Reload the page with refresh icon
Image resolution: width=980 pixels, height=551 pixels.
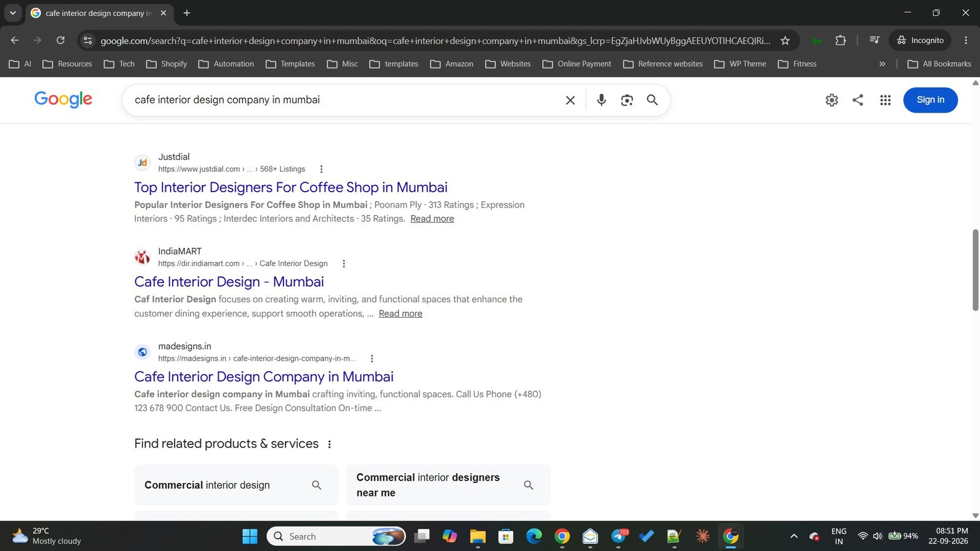[60, 40]
